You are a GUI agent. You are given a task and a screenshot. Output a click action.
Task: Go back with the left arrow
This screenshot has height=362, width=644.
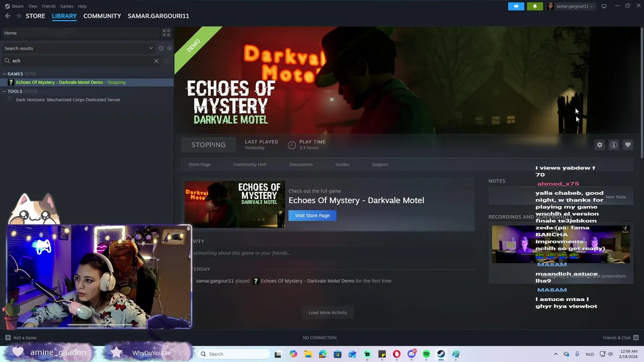(8, 16)
